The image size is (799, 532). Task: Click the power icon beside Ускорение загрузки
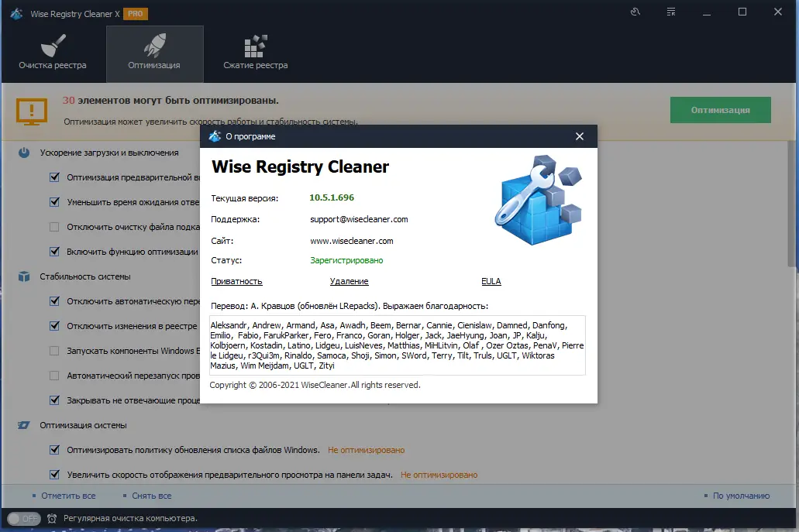coord(24,153)
